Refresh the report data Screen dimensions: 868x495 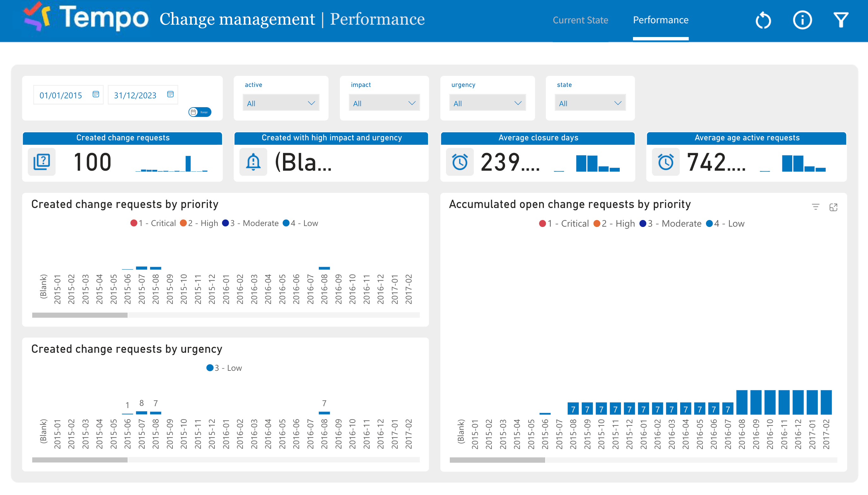click(763, 20)
